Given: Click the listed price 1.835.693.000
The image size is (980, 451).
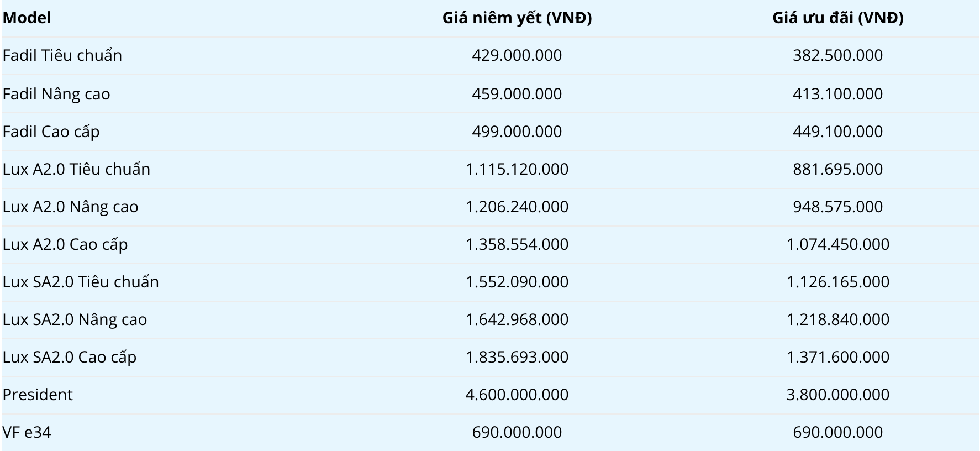Looking at the screenshot, I should (517, 357).
